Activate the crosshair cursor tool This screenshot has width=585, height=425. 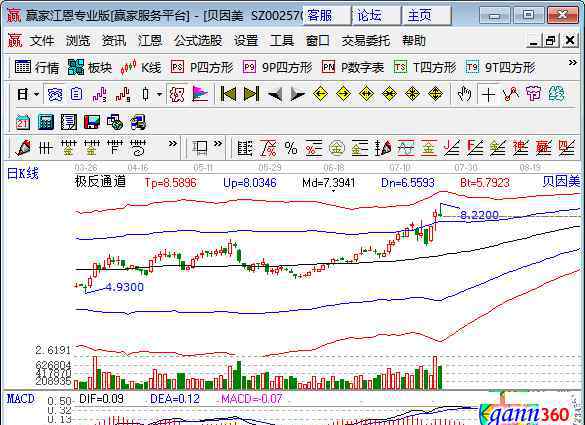pyautogui.click(x=488, y=95)
